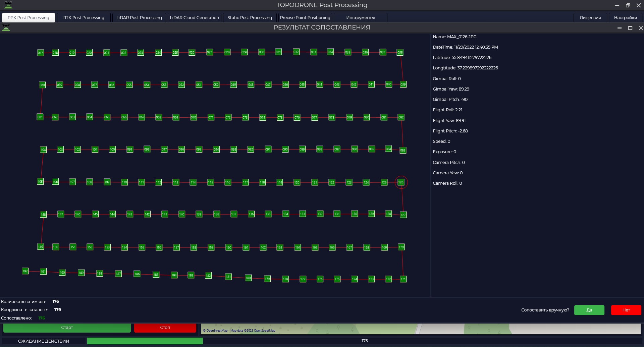
Task: Click the Name: MAX_0126.JPG text
Action: pyautogui.click(x=454, y=37)
